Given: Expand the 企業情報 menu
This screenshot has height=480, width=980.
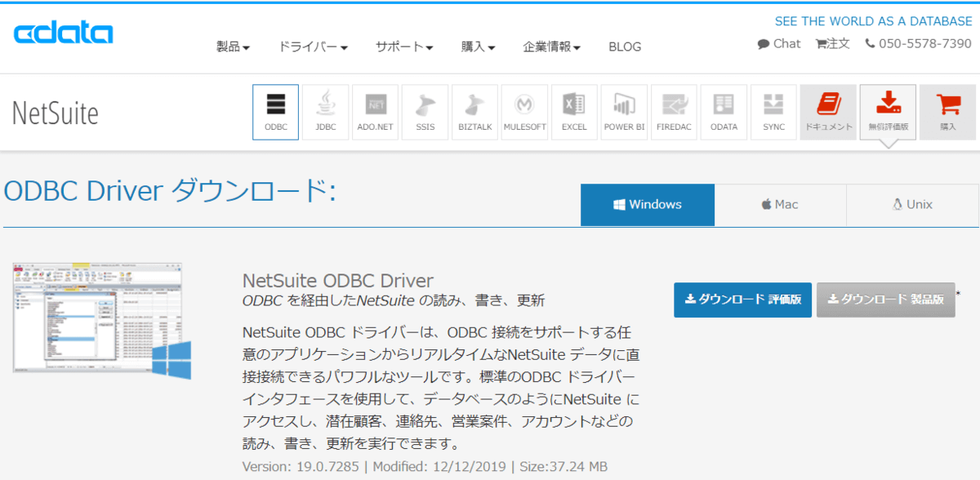Looking at the screenshot, I should 552,47.
